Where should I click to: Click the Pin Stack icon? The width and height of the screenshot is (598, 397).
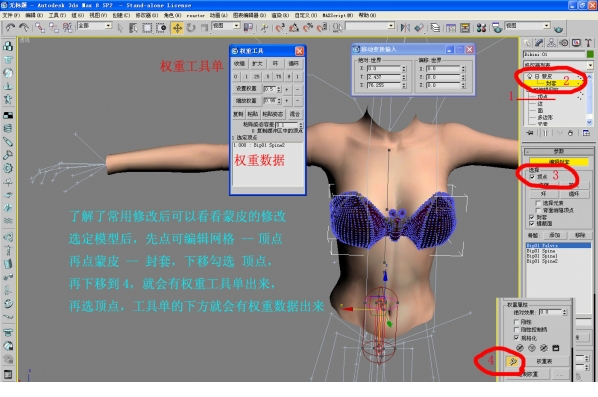pyautogui.click(x=530, y=133)
